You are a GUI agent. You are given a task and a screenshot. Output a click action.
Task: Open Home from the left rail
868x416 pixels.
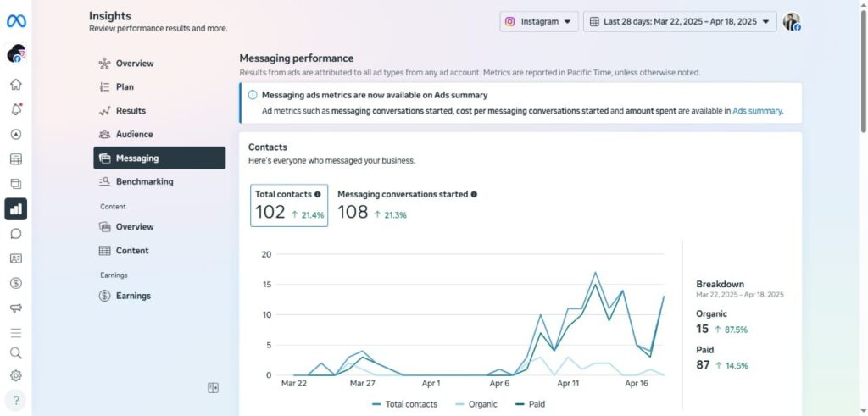tap(16, 85)
